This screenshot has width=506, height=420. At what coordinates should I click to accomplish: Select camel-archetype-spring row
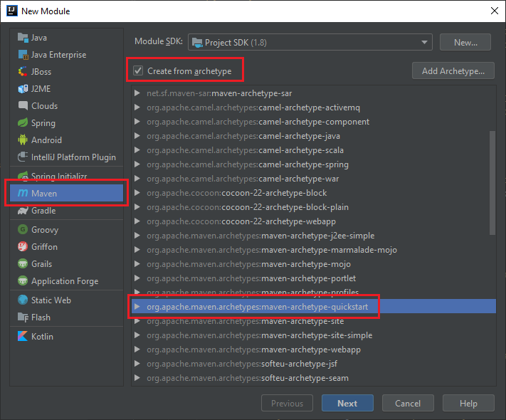tap(314, 164)
